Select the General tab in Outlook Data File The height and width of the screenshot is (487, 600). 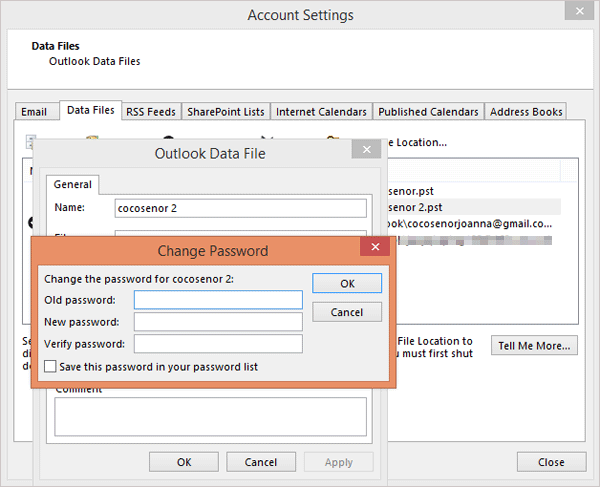(x=72, y=184)
